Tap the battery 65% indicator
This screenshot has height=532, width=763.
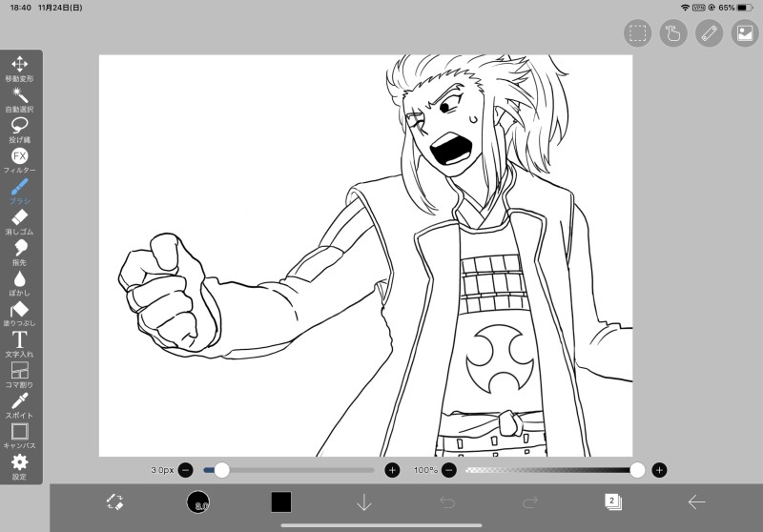[x=735, y=8]
